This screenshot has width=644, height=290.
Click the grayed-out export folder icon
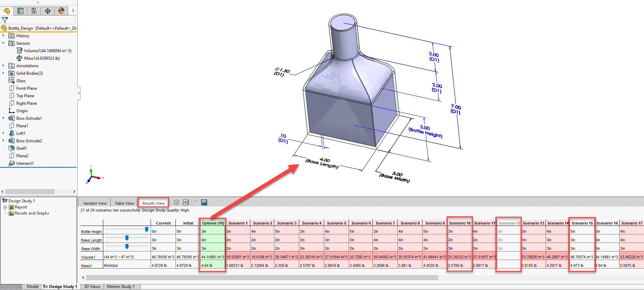pyautogui.click(x=195, y=202)
